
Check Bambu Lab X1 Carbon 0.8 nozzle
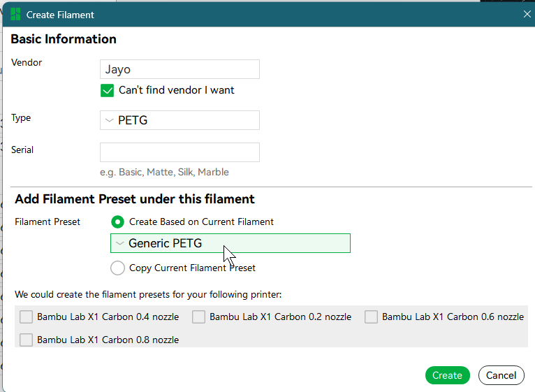(27, 340)
